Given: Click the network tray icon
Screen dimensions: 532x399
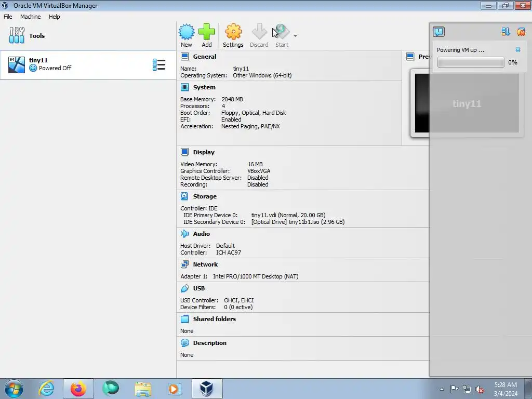Looking at the screenshot, I should tap(467, 389).
